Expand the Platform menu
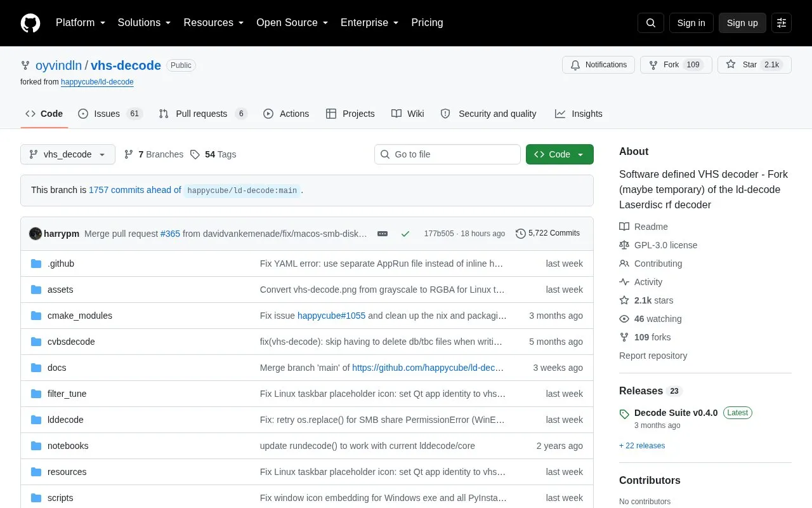 [81, 23]
